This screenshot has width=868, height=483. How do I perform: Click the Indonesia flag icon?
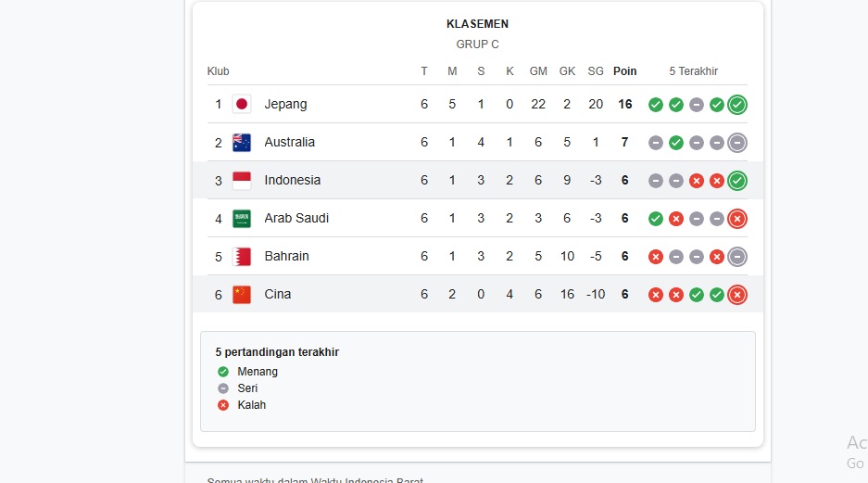pos(242,181)
